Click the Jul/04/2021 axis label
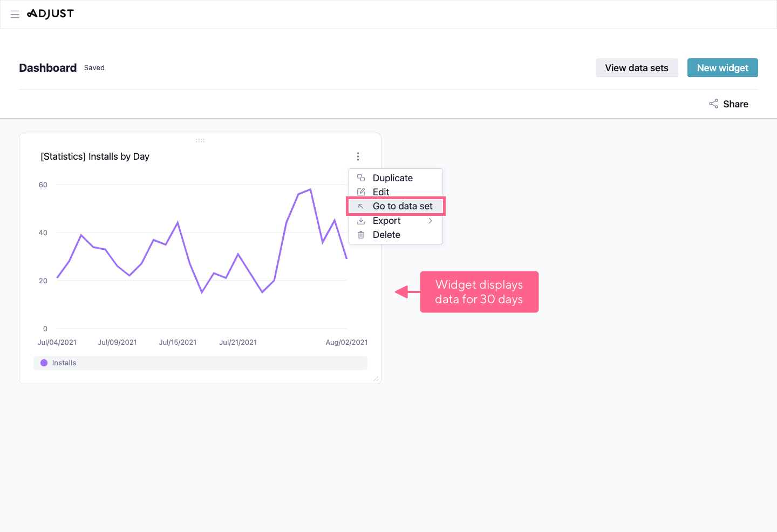This screenshot has height=532, width=777. click(57, 343)
